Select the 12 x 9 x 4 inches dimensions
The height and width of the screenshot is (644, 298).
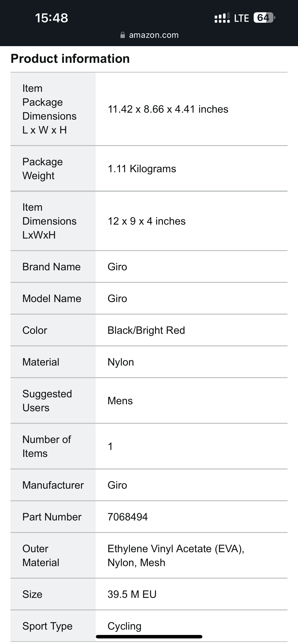(x=147, y=221)
